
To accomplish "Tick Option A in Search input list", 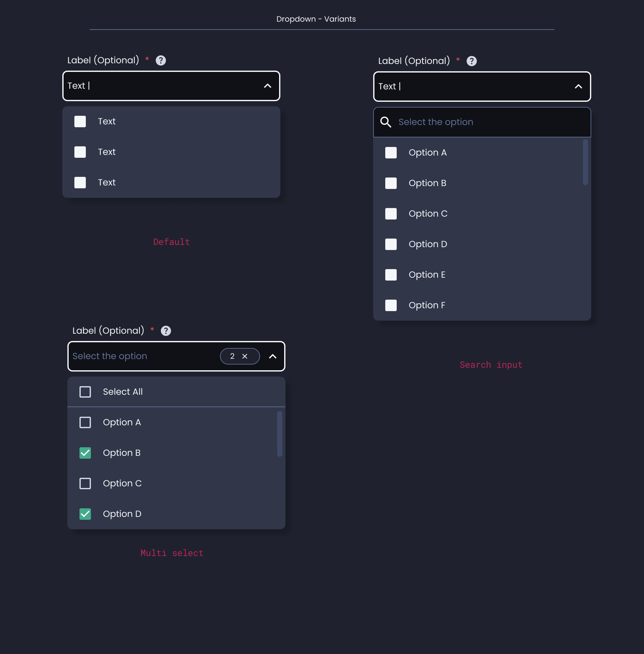I will pos(391,153).
